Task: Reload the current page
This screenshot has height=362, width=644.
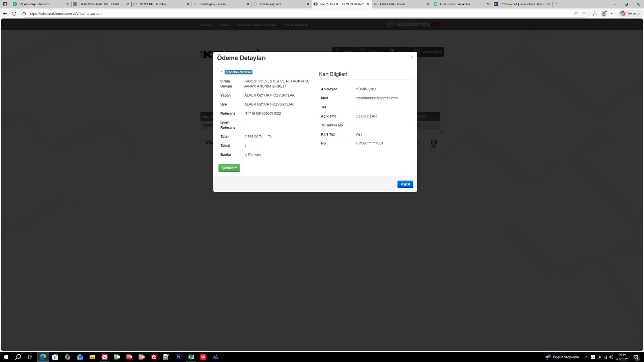Action: tap(14, 14)
